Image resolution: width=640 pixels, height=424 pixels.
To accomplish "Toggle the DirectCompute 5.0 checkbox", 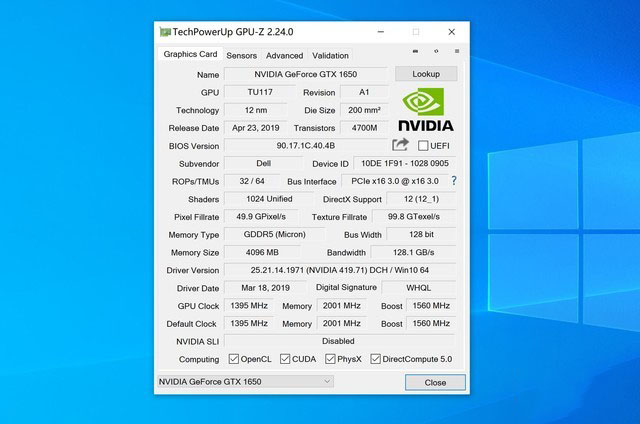I will [x=375, y=359].
